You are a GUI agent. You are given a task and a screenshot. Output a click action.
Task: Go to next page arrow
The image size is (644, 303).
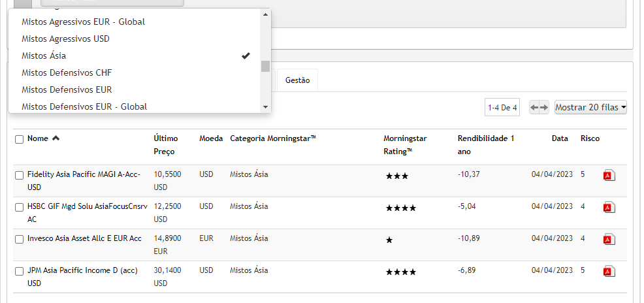(x=544, y=108)
